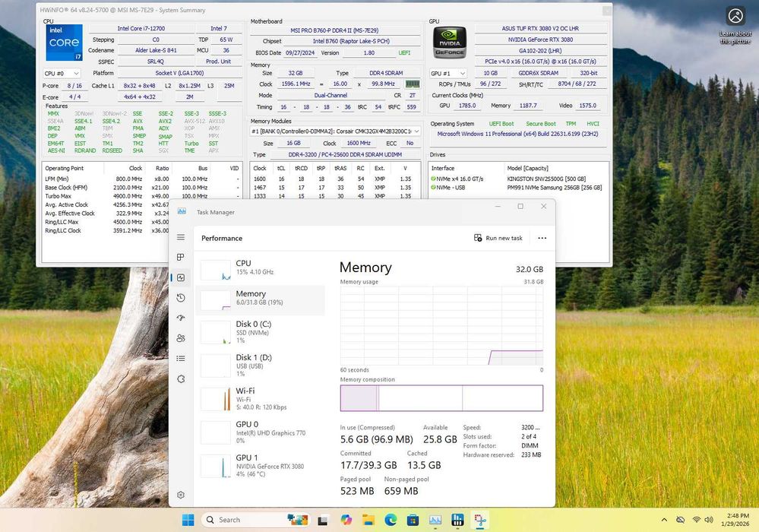Launch Microsoft Edge from the taskbar
This screenshot has height=532, width=759.
click(391, 520)
